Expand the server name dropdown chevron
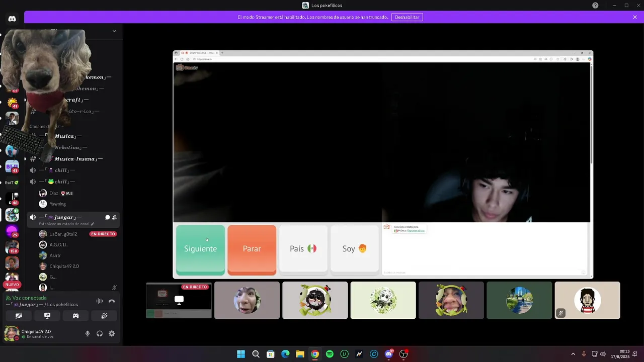 (114, 31)
